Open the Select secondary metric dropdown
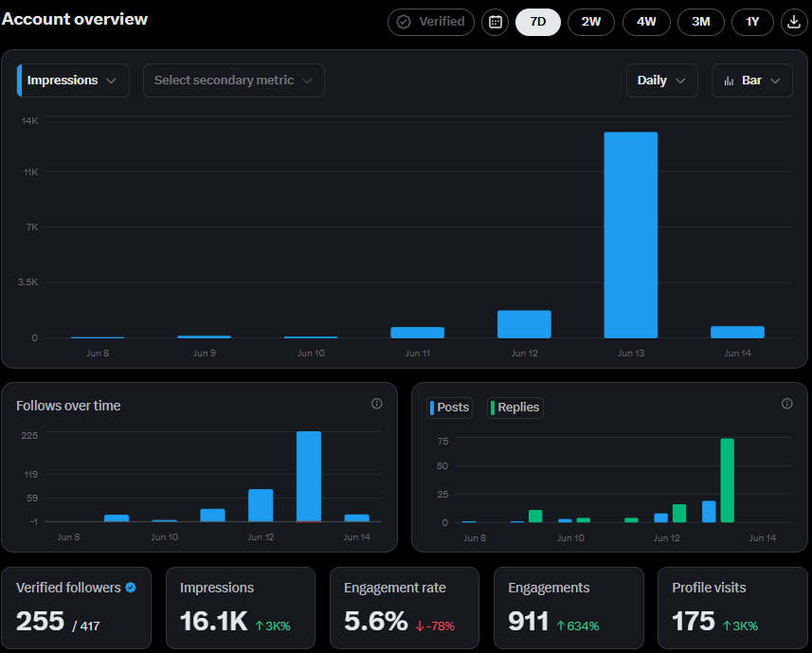Image resolution: width=812 pixels, height=653 pixels. 233,81
